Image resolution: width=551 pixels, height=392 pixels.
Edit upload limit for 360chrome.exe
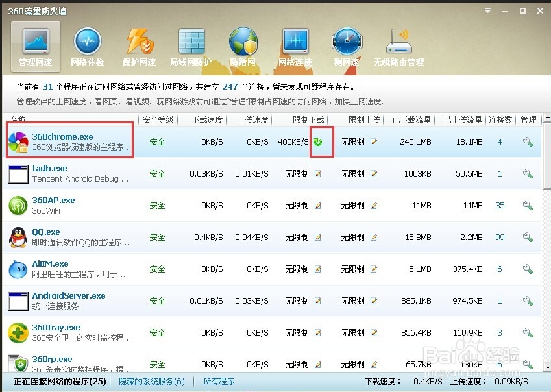(374, 142)
